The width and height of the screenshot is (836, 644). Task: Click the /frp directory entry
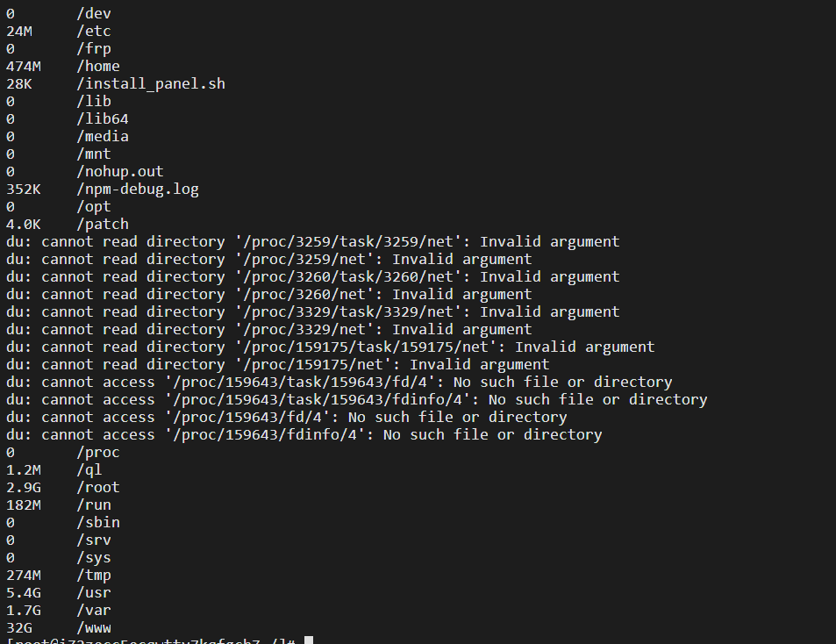coord(59,48)
